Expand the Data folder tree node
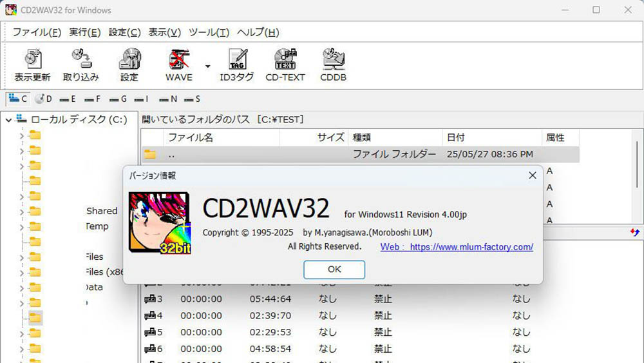 22,288
